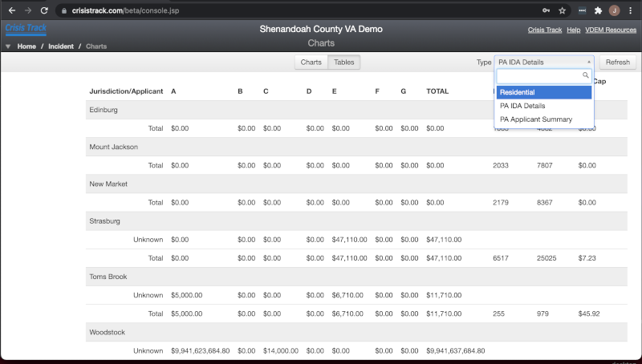Select the PA IDA Details option
This screenshot has height=364, width=642.
pyautogui.click(x=544, y=106)
